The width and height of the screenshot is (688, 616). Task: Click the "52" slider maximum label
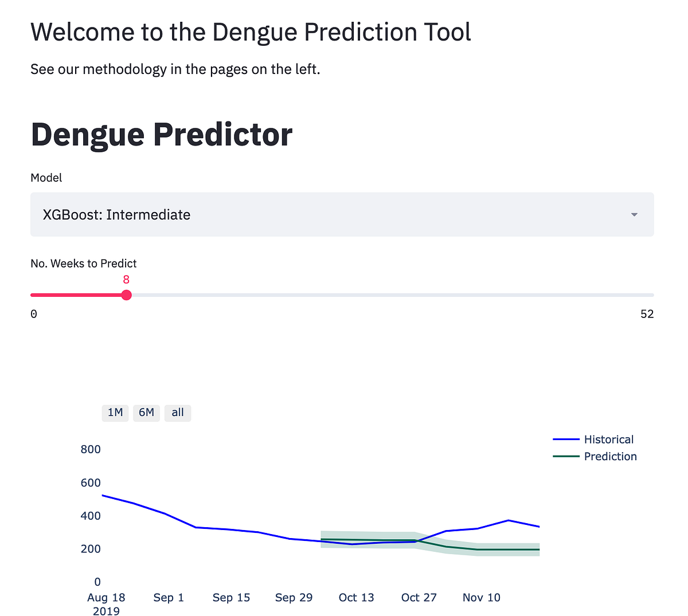click(x=647, y=313)
